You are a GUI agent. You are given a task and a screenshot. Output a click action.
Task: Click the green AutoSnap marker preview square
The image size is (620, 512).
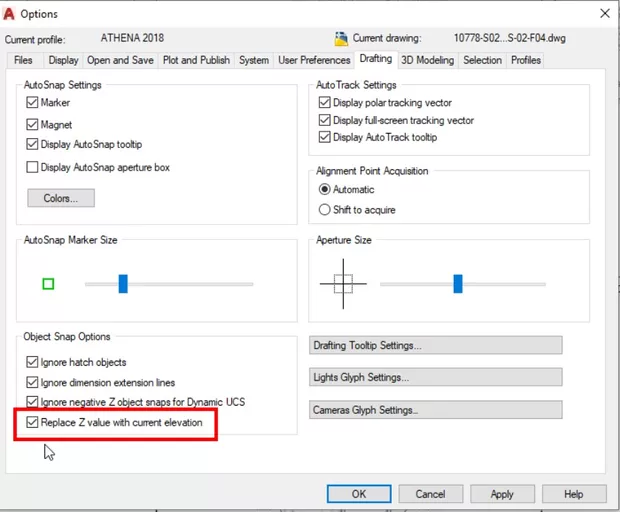point(48,284)
